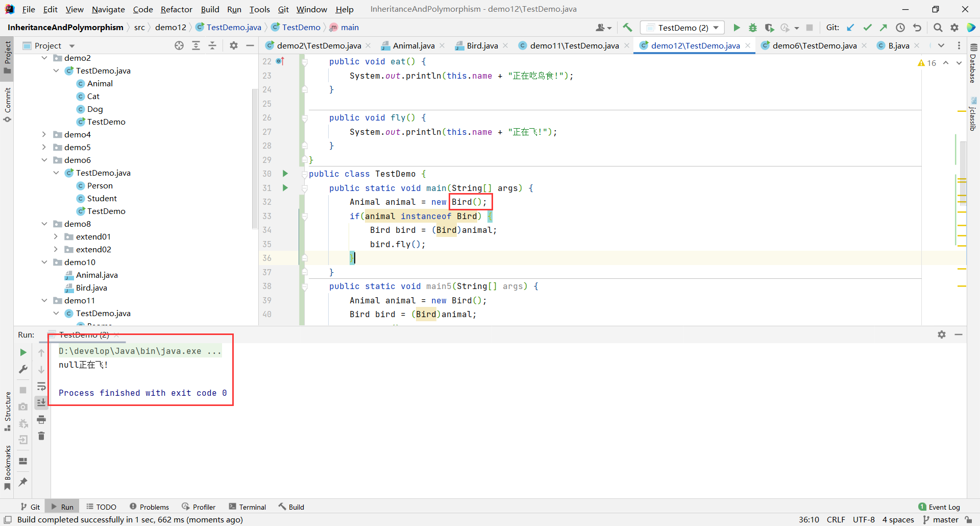
Task: Toggle the Bookmarks side tool window
Action: pyautogui.click(x=7, y=468)
